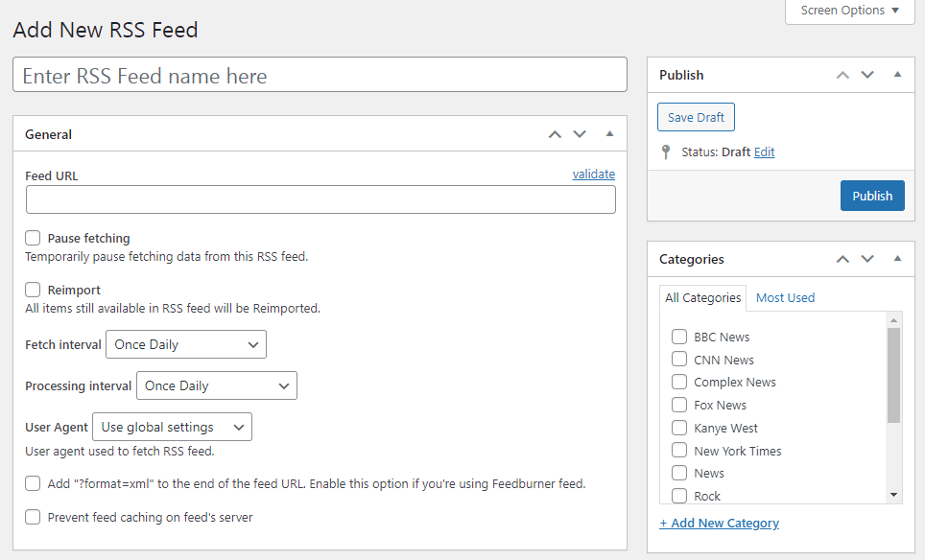Click the validate link for Feed URL
925x560 pixels.
593,175
